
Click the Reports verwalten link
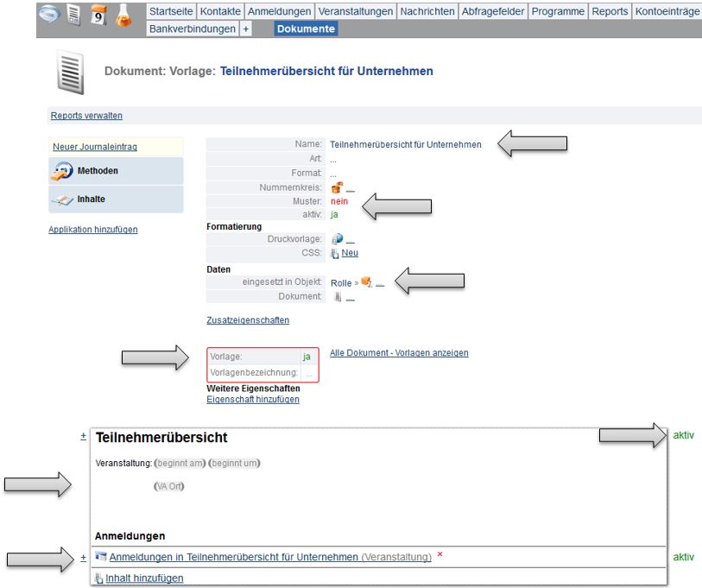[86, 116]
